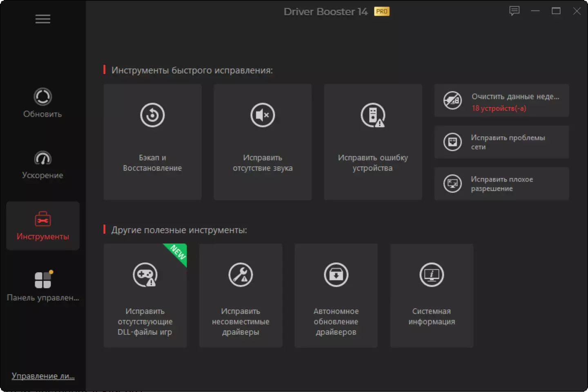
Task: Click the bad resolution screen icon
Action: tap(453, 184)
